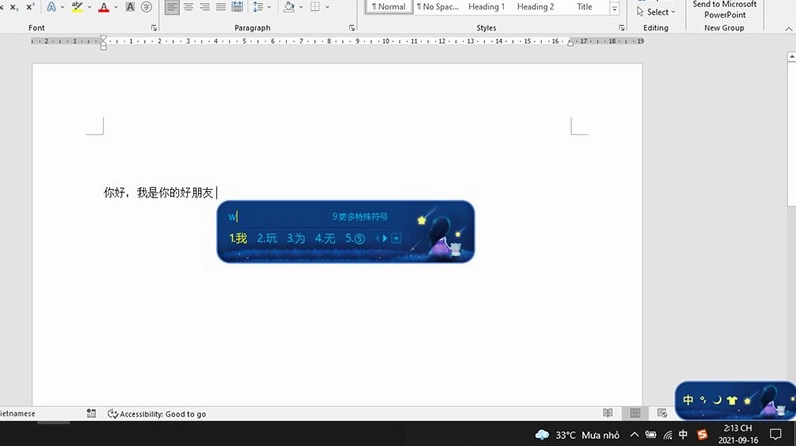The height and width of the screenshot is (446, 796).
Task: Justify the paragraph text
Action: [221, 7]
